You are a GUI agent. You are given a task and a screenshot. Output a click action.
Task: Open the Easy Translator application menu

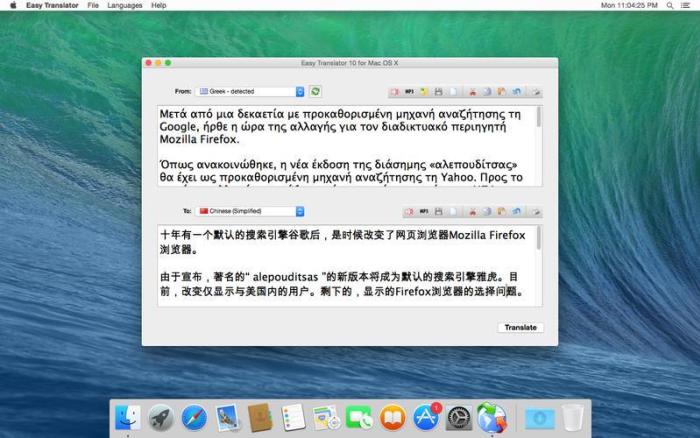[x=52, y=5]
